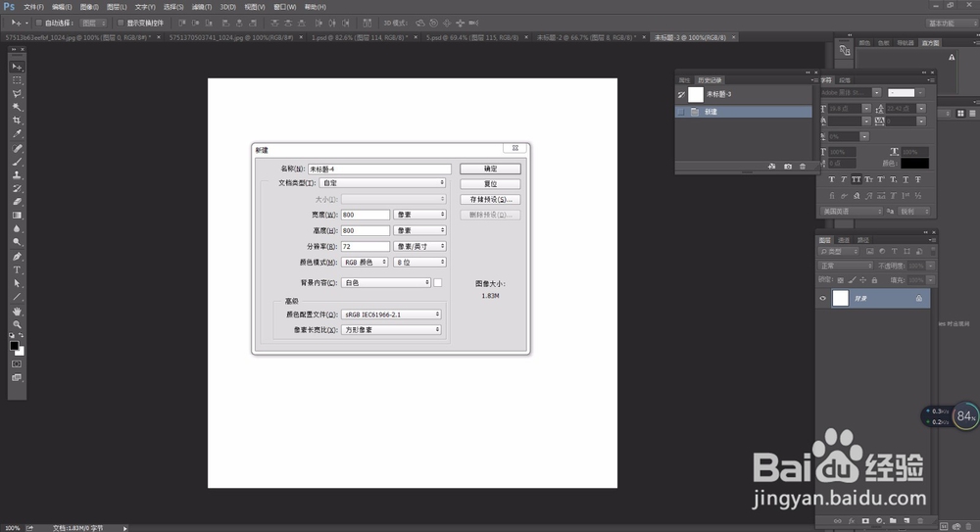The image size is (980, 532).
Task: Switch to 路径 tab in Layers panel
Action: click(x=863, y=240)
